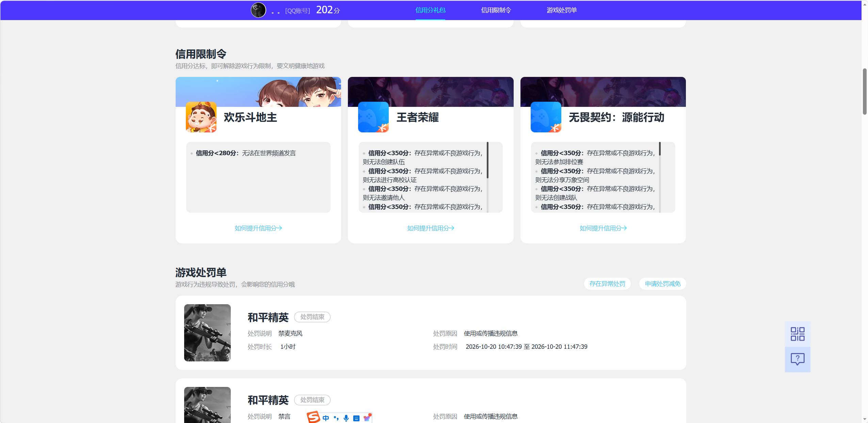Click the 王者荣耀 blue gamepad icon

tap(373, 117)
